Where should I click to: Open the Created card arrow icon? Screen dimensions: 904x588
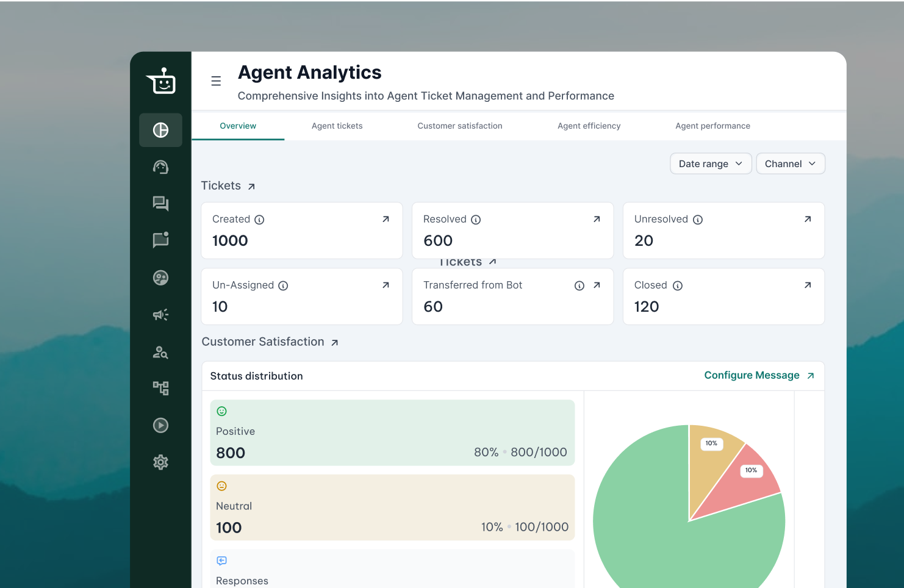386,219
